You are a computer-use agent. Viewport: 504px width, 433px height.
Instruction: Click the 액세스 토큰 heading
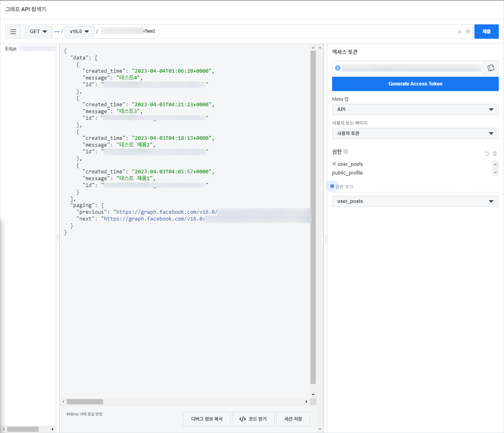tap(345, 52)
